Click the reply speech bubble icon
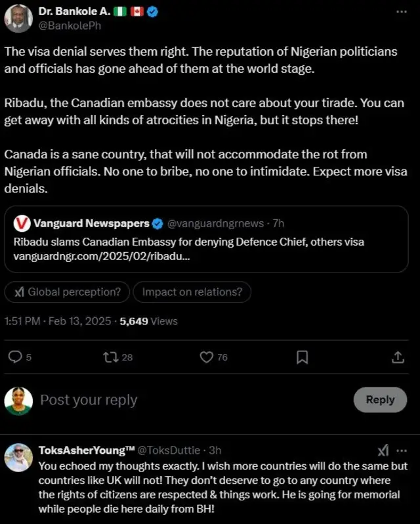 coord(14,357)
